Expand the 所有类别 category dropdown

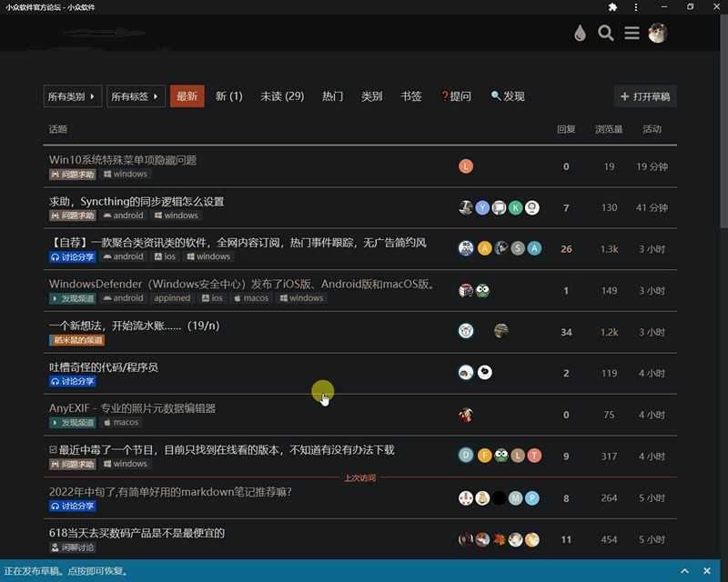coord(73,96)
